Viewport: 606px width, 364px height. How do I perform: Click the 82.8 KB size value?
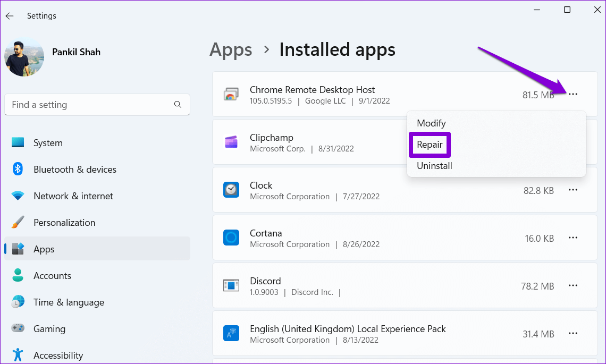[538, 190]
